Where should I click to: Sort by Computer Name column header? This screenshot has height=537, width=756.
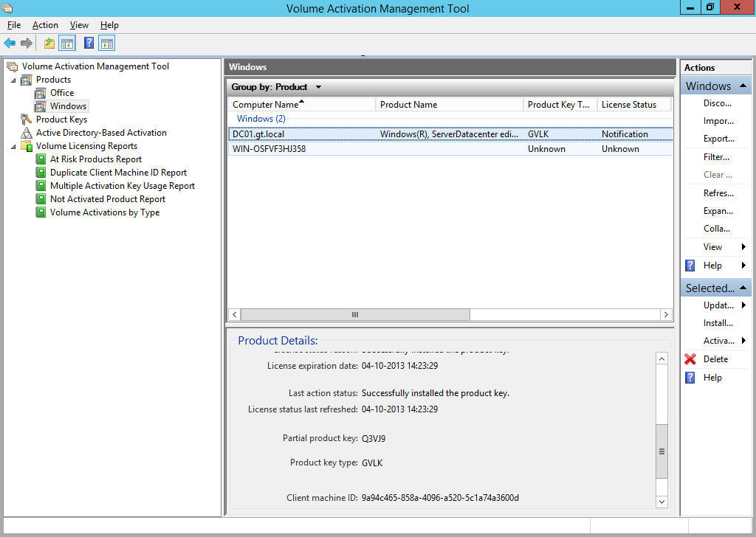tap(302, 105)
